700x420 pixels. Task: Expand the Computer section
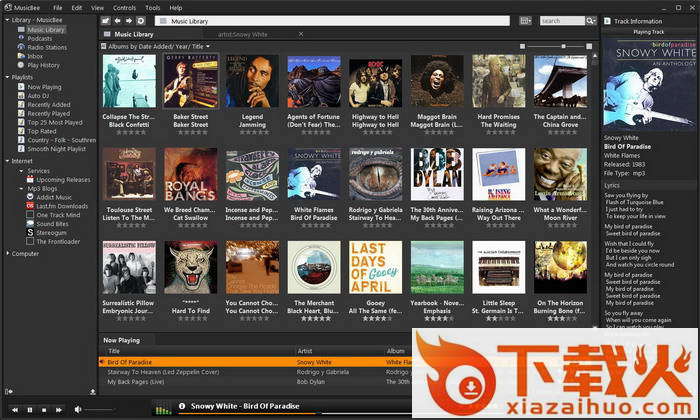click(7, 254)
